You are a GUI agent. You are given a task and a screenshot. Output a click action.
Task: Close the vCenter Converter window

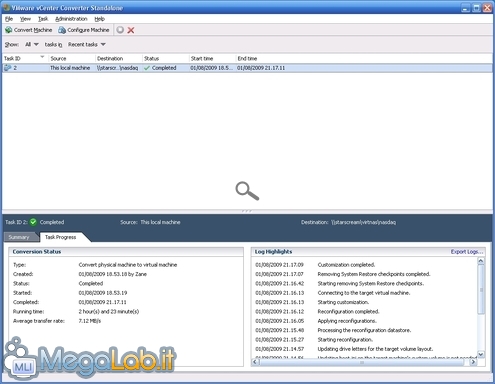(x=487, y=8)
